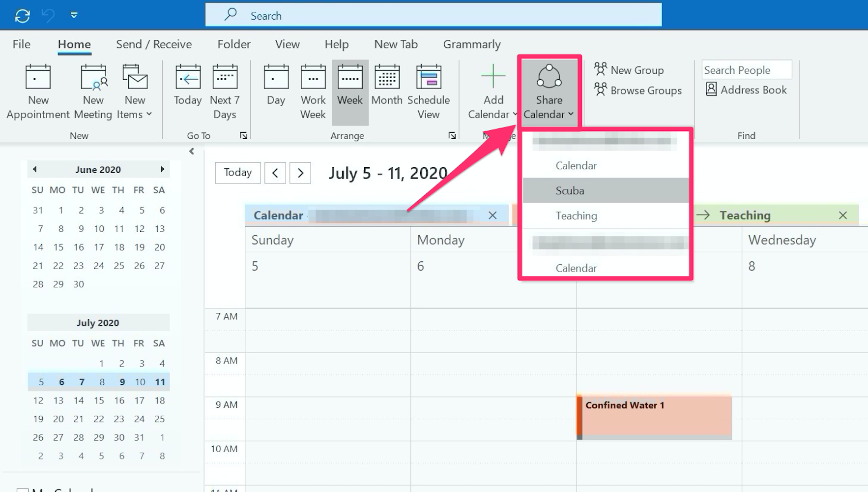Click the Share Calendar button
The image size is (868, 492).
[x=549, y=92]
